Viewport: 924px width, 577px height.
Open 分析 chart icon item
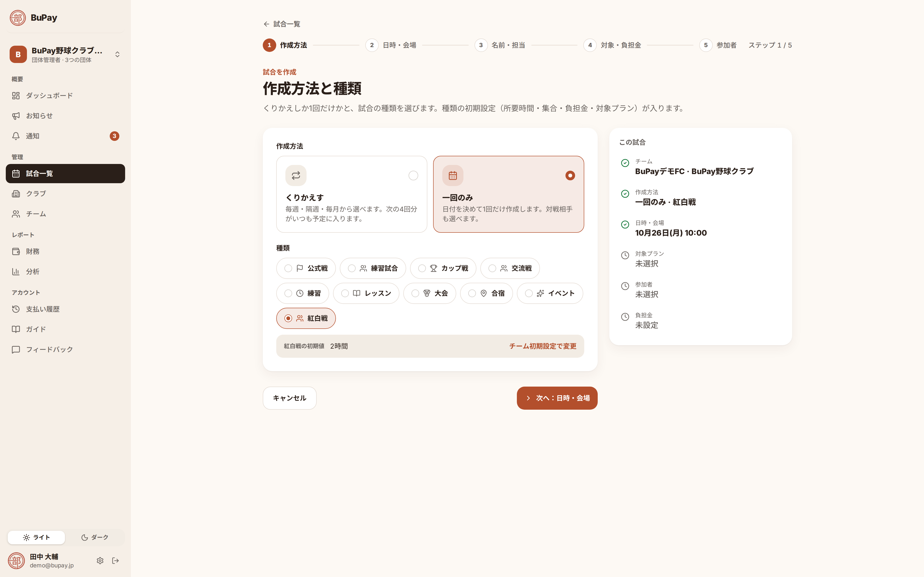click(x=65, y=272)
